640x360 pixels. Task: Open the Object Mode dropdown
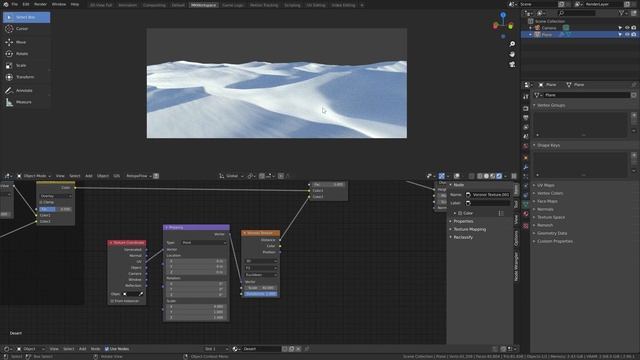(x=35, y=176)
